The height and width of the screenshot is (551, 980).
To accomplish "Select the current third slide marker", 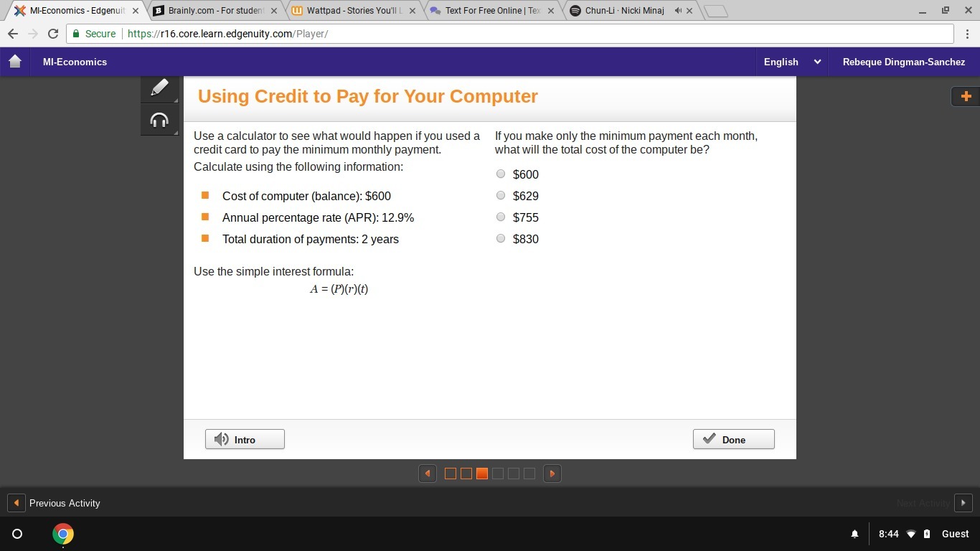I will (482, 474).
